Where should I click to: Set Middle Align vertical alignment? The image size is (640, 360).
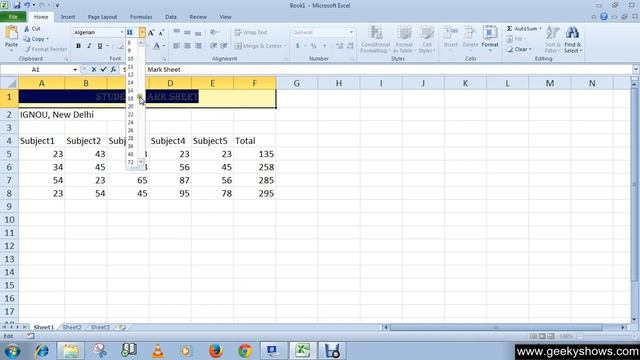tap(187, 32)
